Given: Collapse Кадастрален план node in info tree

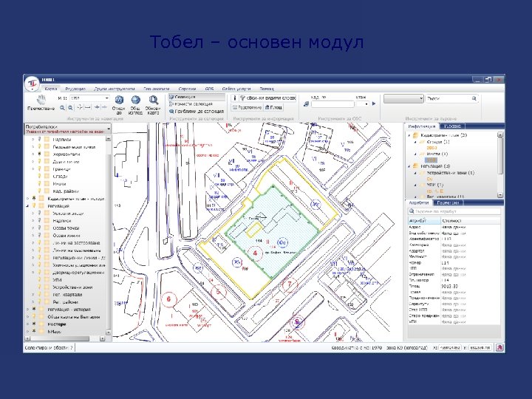Looking at the screenshot, I should pos(409,135).
